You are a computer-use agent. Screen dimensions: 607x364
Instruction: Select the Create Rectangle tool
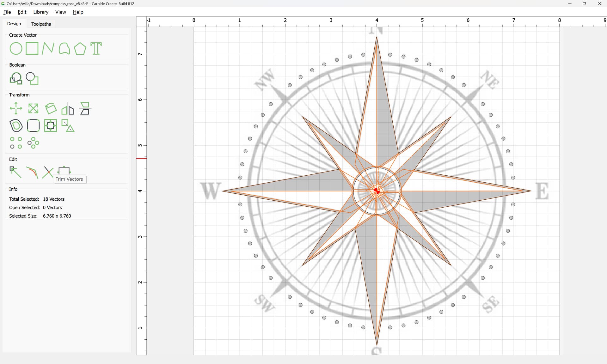[x=32, y=49]
